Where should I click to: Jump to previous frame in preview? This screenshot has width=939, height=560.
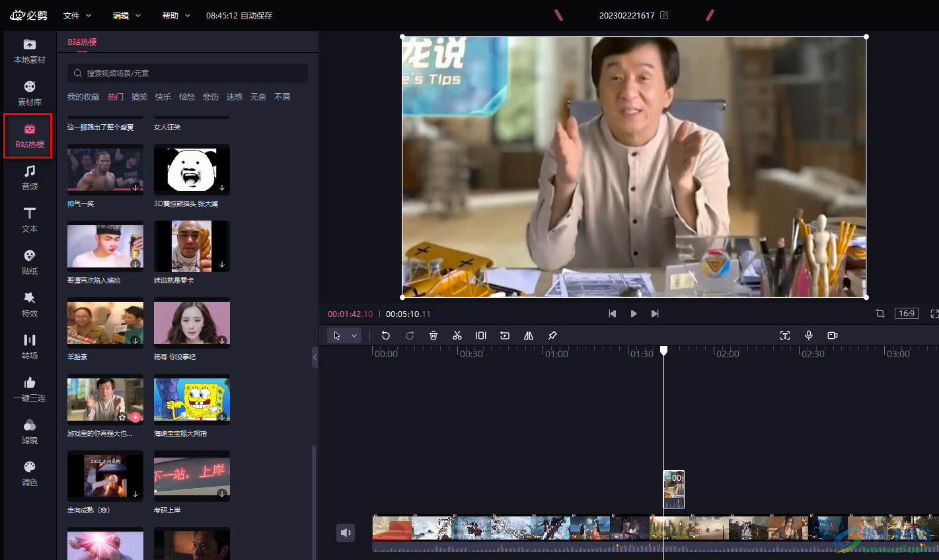(613, 314)
